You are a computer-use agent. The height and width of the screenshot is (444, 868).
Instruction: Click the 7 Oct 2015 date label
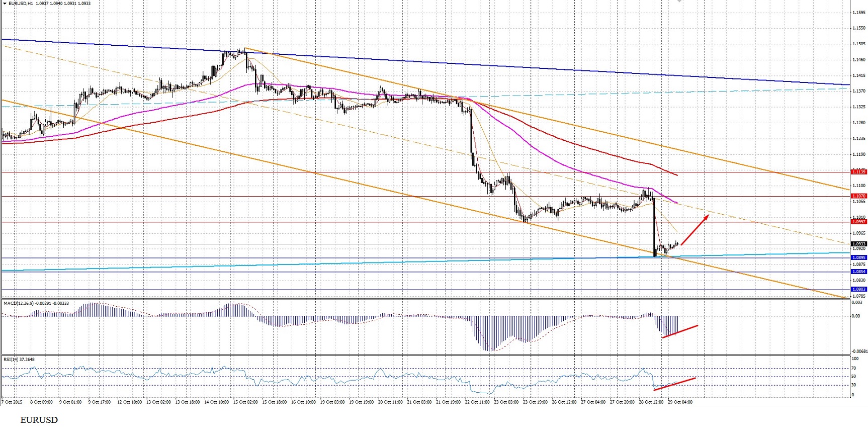click(x=12, y=402)
